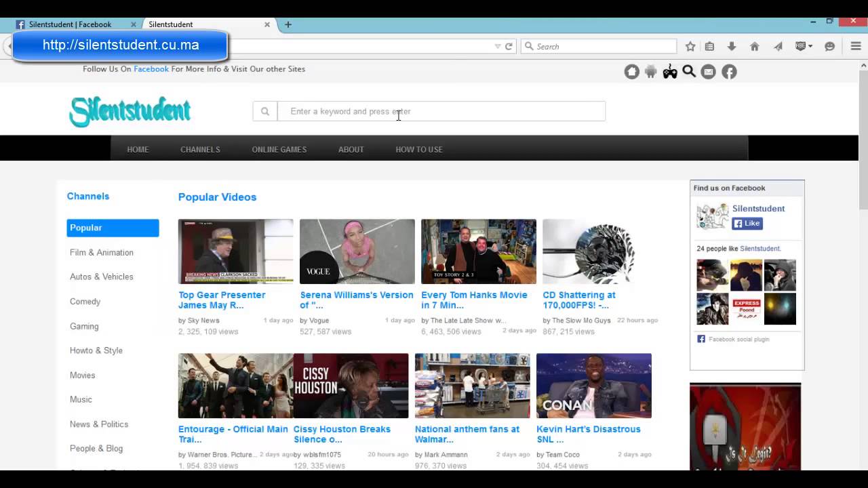This screenshot has height=488, width=868.
Task: Open Firefox downloads arrow icon
Action: pos(731,47)
